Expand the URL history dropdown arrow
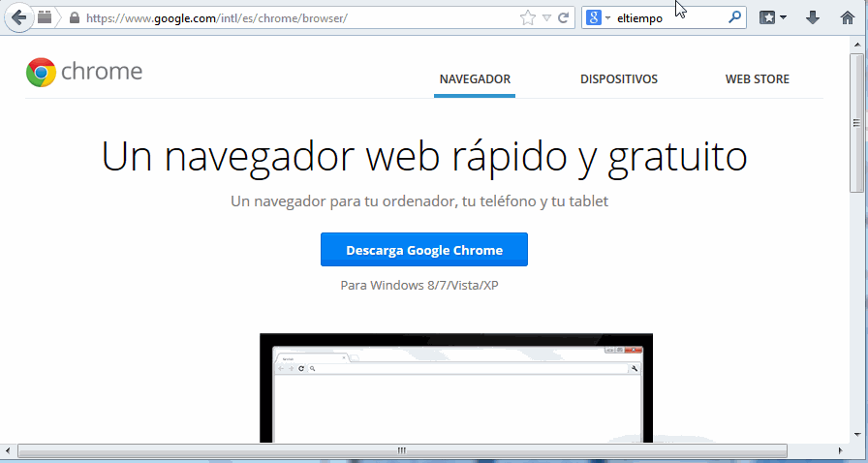Viewport: 868px width, 463px height. click(546, 17)
